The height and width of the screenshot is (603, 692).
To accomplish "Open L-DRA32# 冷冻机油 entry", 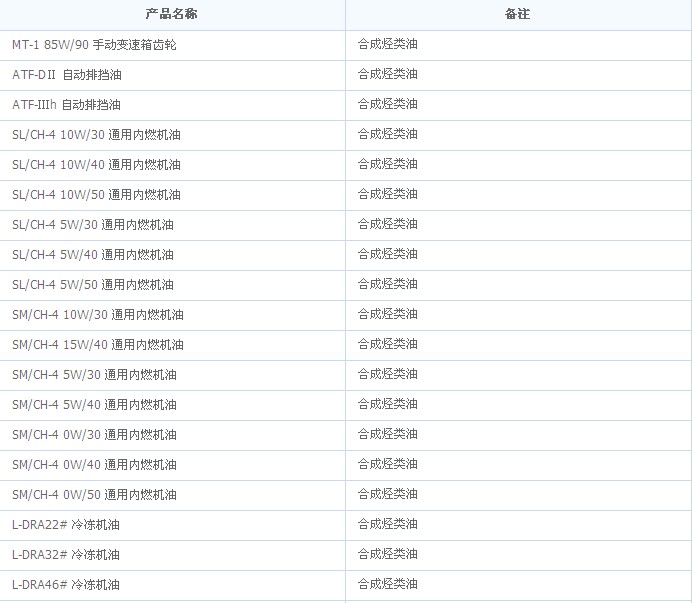I will click(x=66, y=555).
